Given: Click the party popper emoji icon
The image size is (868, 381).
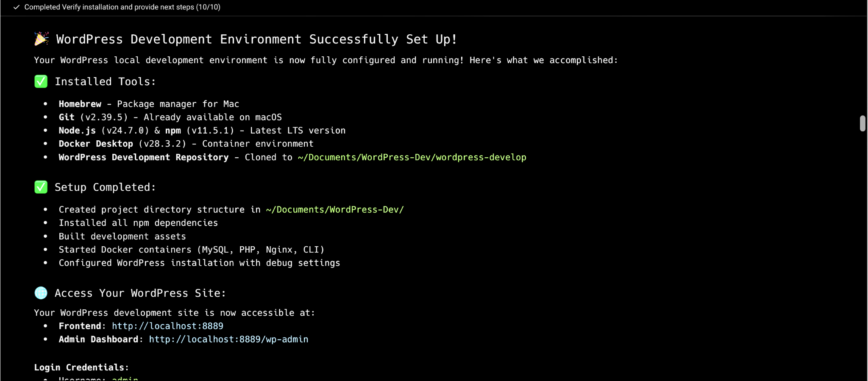Looking at the screenshot, I should tap(41, 39).
